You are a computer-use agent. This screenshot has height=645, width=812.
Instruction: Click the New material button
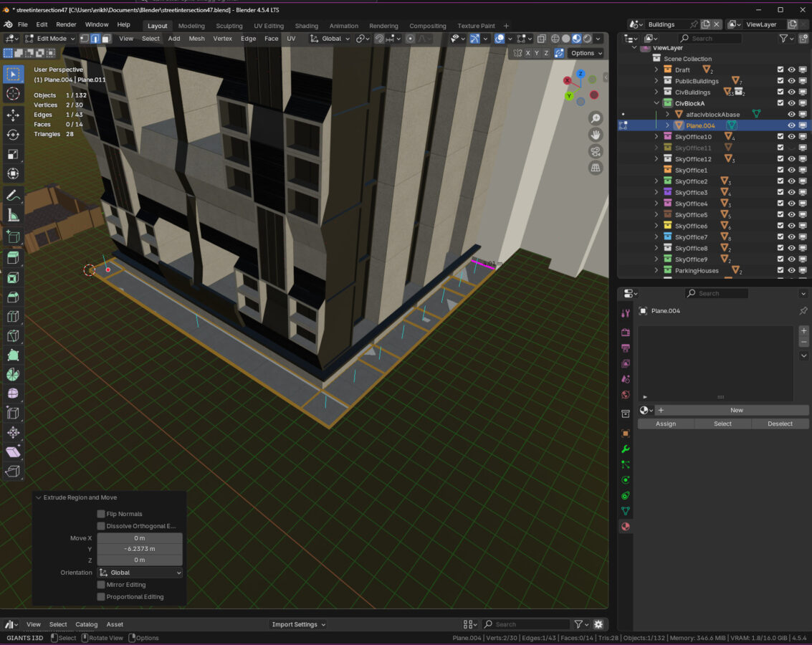pos(736,410)
